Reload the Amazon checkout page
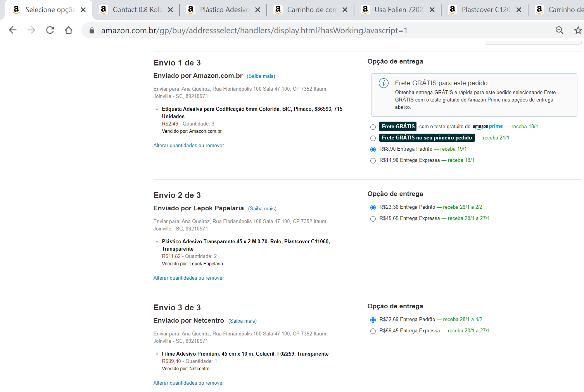Image resolution: width=584 pixels, height=392 pixels. (50, 30)
